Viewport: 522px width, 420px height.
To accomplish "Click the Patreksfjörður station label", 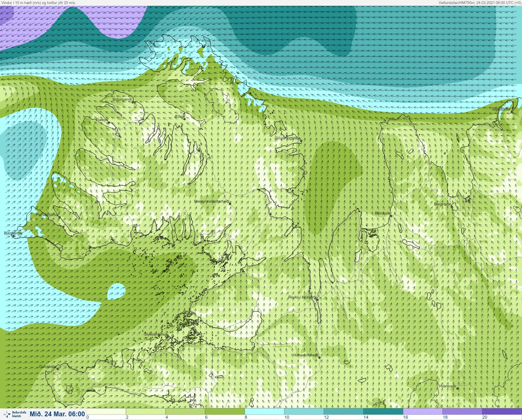I will tap(47, 214).
